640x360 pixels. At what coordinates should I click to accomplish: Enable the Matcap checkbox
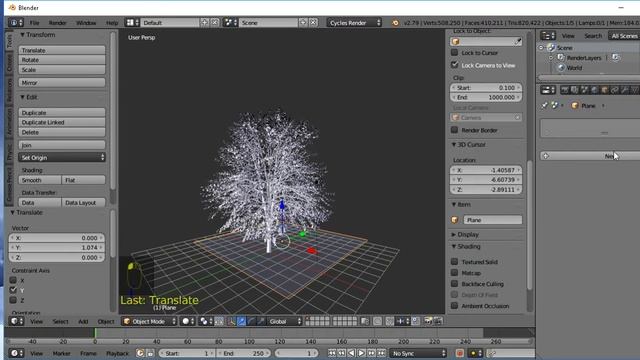(x=455, y=273)
